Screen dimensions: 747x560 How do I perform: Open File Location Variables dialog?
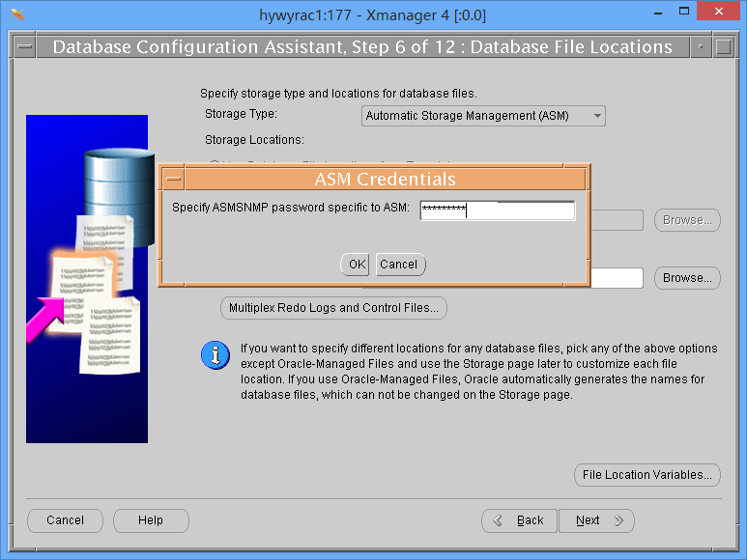(646, 475)
